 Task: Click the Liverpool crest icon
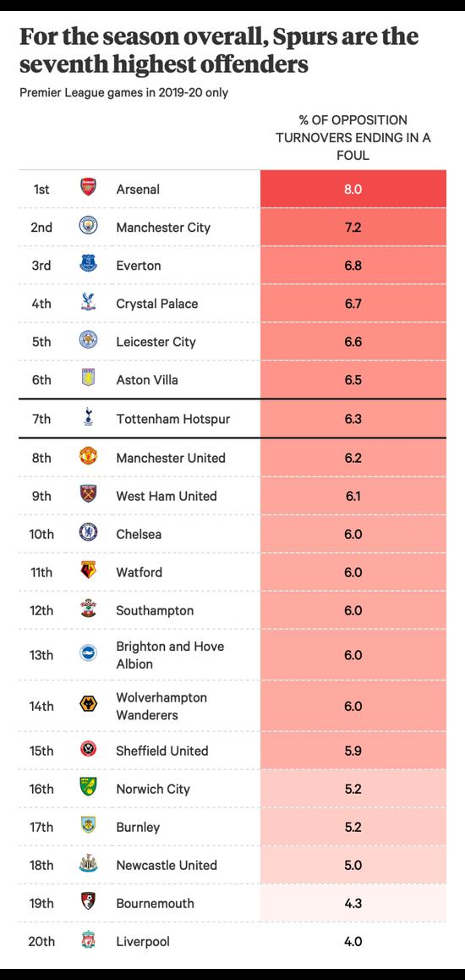click(x=89, y=940)
